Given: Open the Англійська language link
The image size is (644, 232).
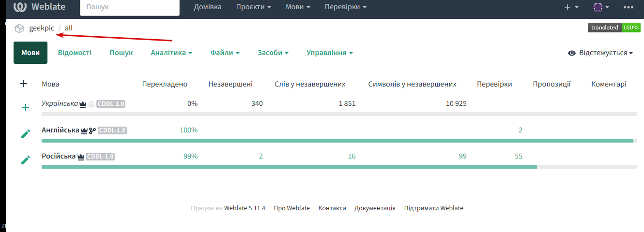Looking at the screenshot, I should click(x=61, y=130).
